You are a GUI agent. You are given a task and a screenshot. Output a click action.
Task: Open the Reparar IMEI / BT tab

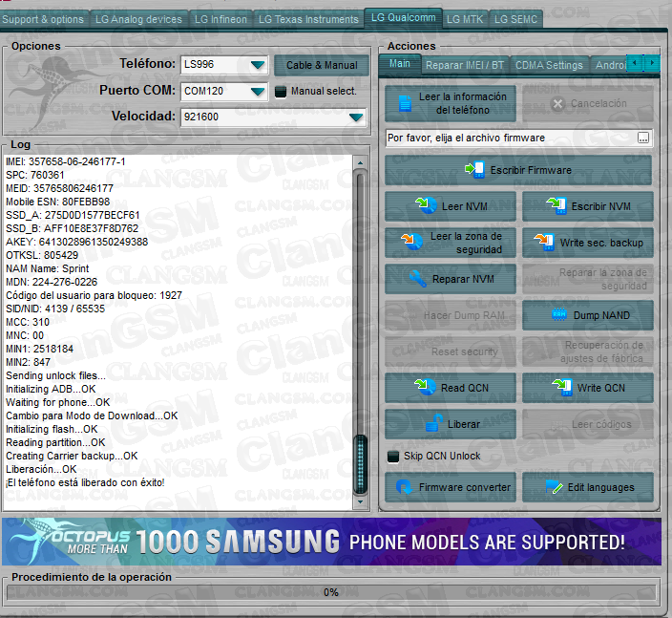465,65
